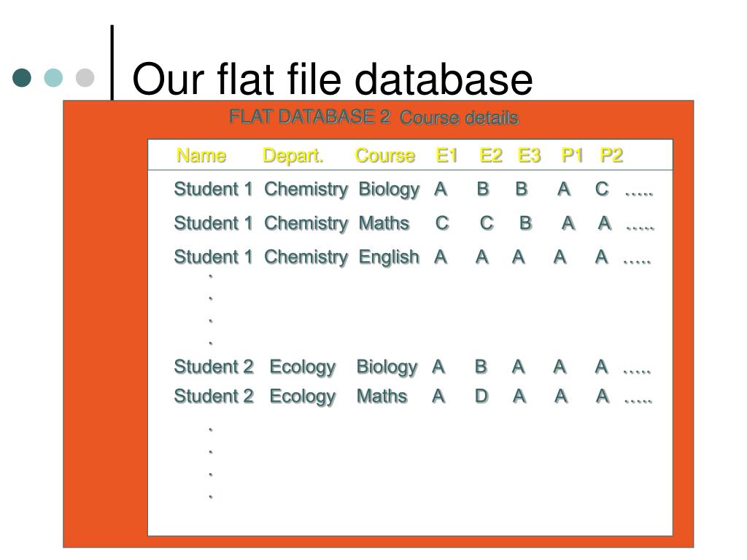Click 'Ecology' in Student 2 Maths row
Viewport: 747px width, 560px height.
(x=303, y=397)
